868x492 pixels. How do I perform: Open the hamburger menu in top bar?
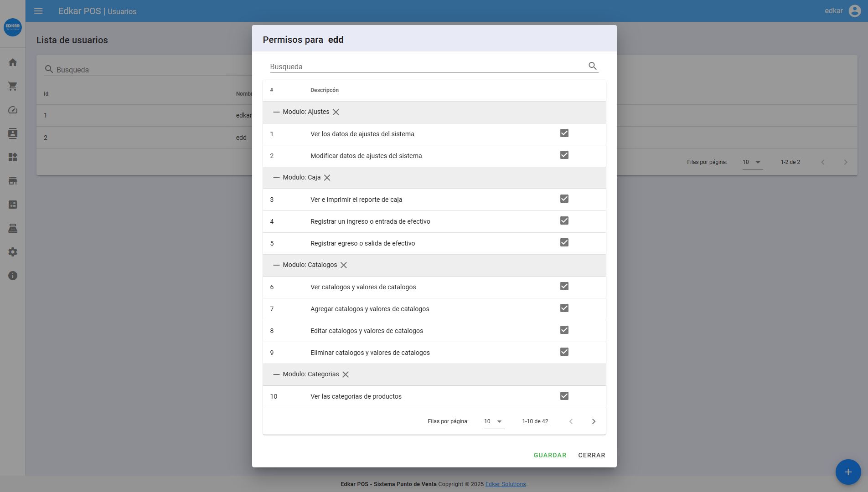click(x=38, y=11)
